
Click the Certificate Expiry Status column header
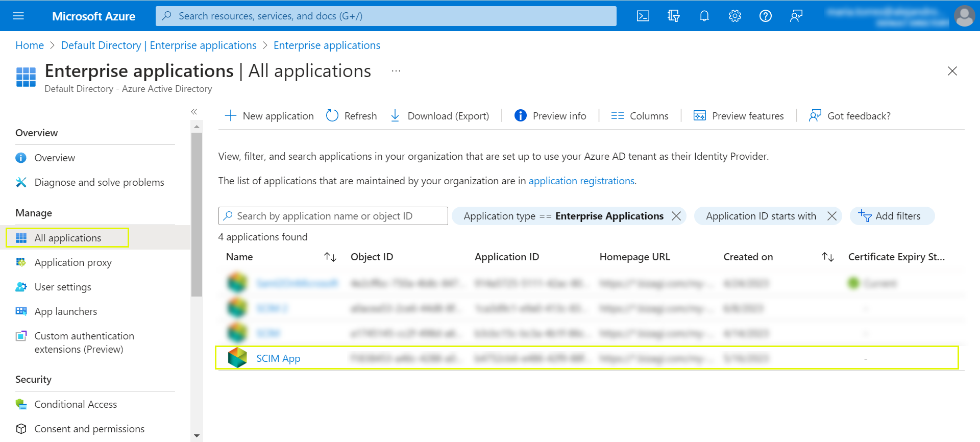pyautogui.click(x=896, y=257)
